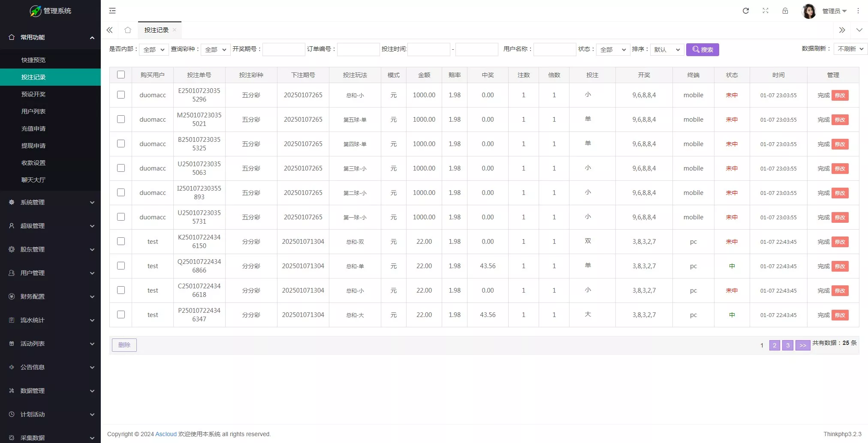Image resolution: width=868 pixels, height=443 pixels.
Task: Open the 查询彩种 dropdown
Action: point(216,50)
